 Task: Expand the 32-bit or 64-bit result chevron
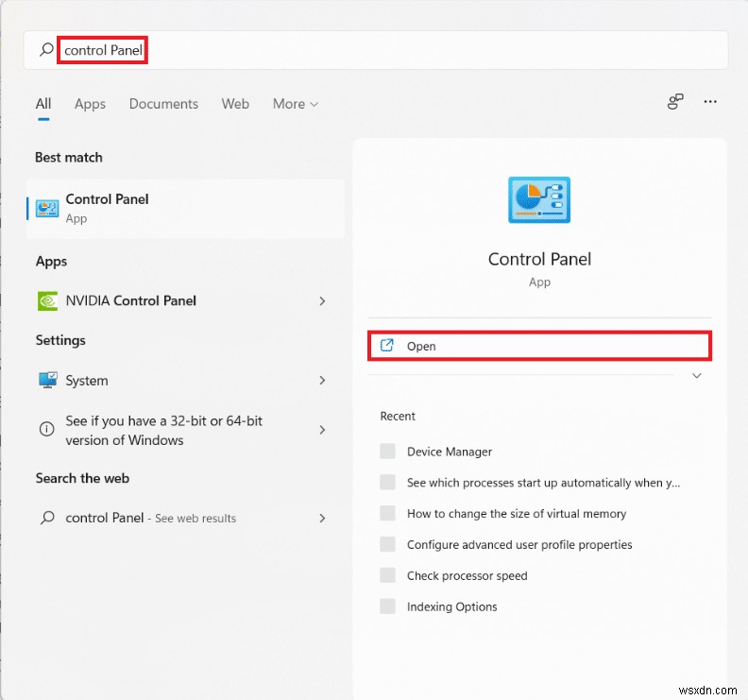point(322,430)
